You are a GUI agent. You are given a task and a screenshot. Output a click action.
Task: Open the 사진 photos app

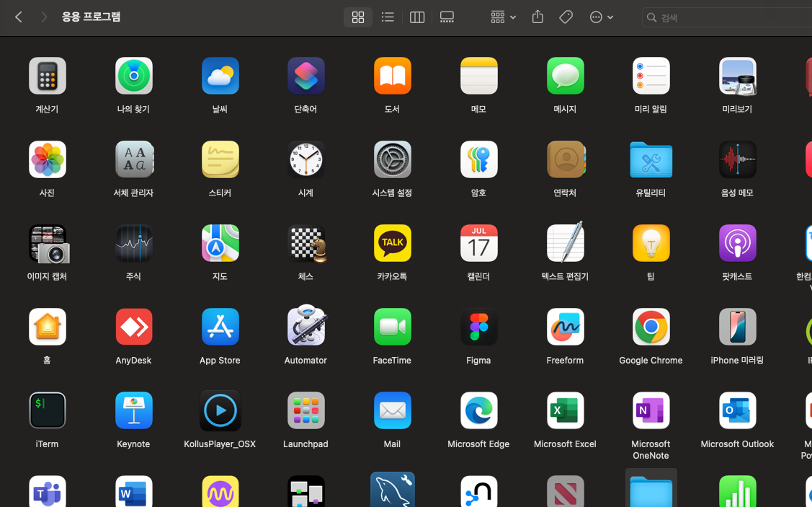pos(47,159)
